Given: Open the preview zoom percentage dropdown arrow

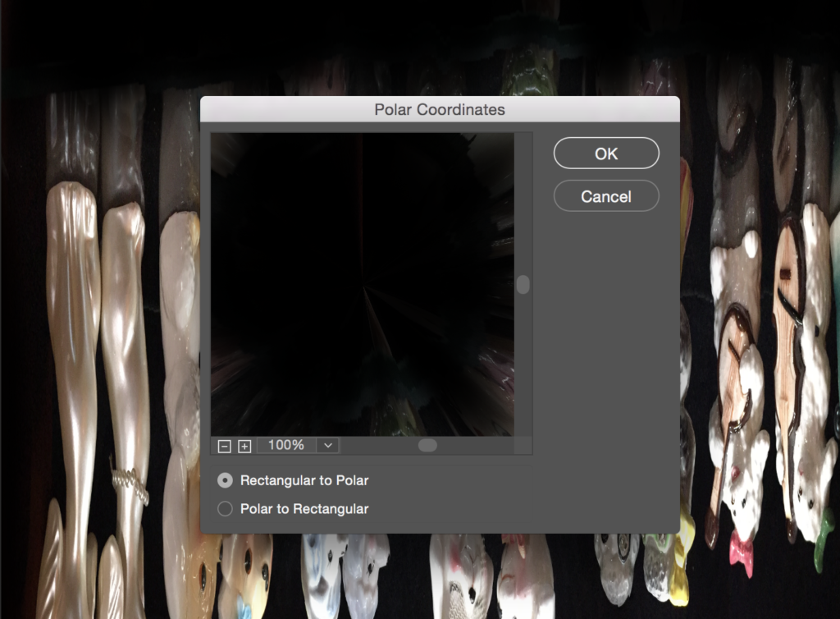Looking at the screenshot, I should 328,445.
